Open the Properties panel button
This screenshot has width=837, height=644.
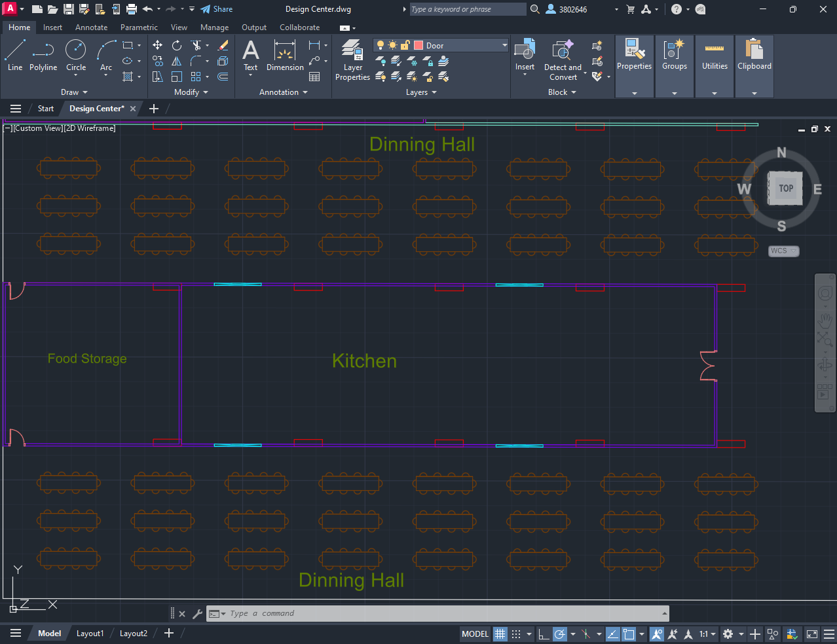coord(635,66)
